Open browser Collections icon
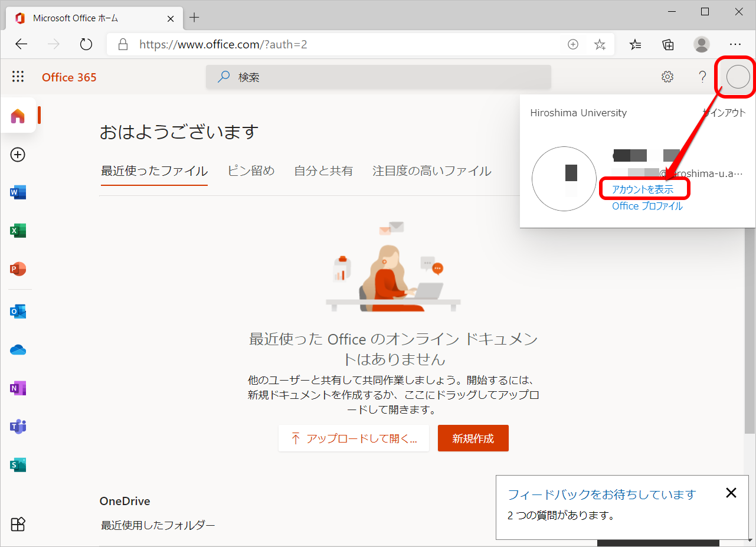 (x=668, y=44)
